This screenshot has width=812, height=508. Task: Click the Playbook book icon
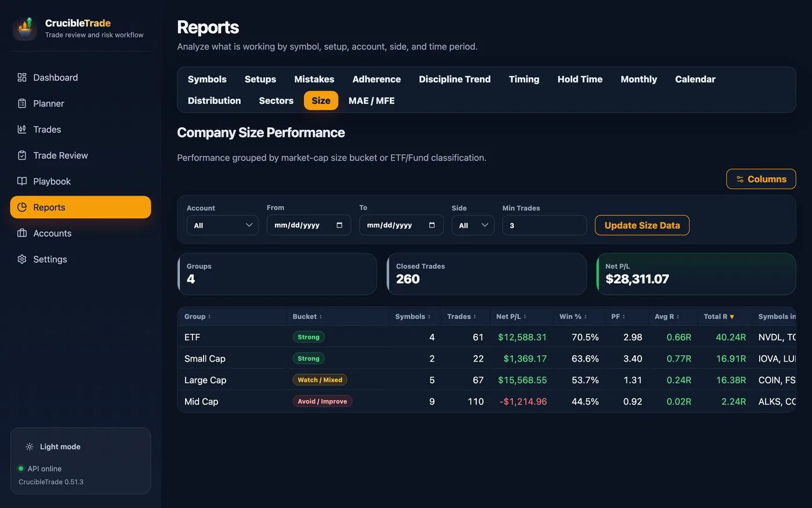click(x=22, y=181)
